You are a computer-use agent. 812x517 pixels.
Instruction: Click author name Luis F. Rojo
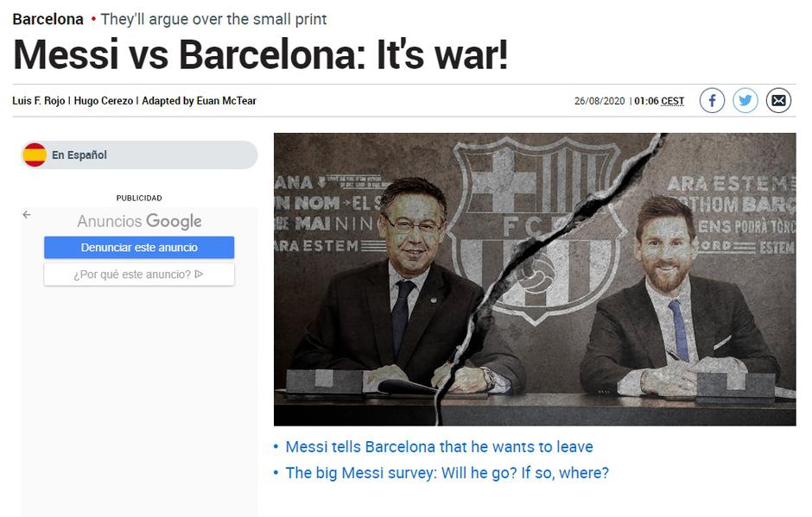[38, 101]
